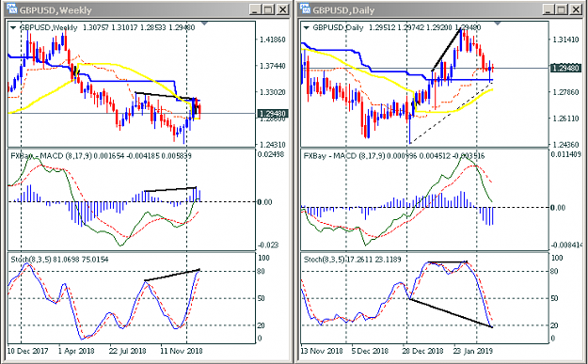
Task: Select the chart shift marker on Daily chart
Action: coord(498,24)
